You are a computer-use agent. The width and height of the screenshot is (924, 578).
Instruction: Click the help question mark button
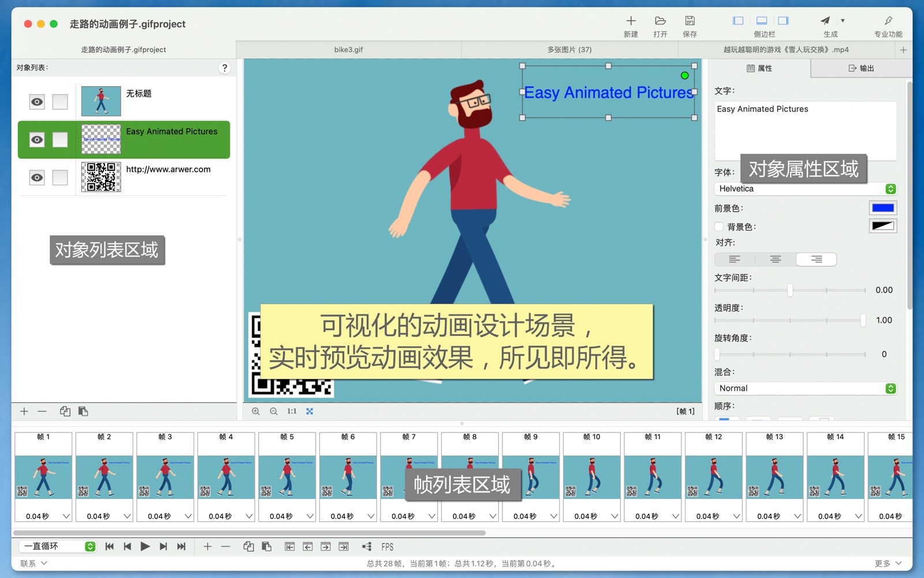[225, 68]
